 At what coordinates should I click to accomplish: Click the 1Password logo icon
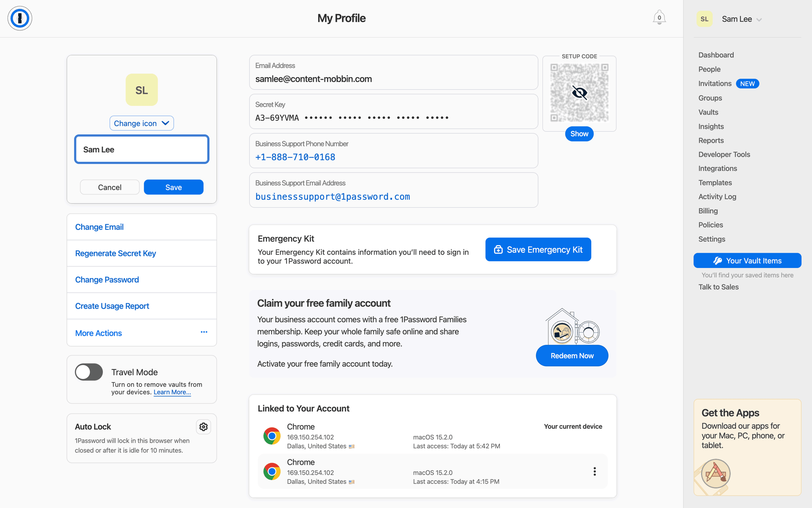point(20,18)
